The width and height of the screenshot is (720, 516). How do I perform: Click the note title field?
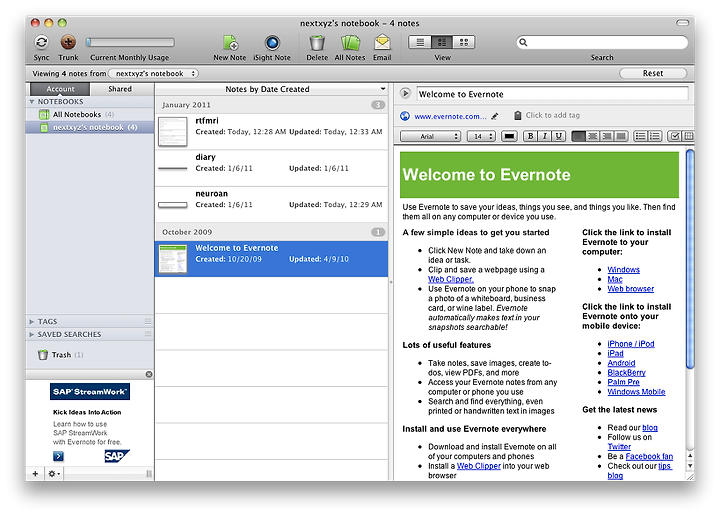[552, 94]
